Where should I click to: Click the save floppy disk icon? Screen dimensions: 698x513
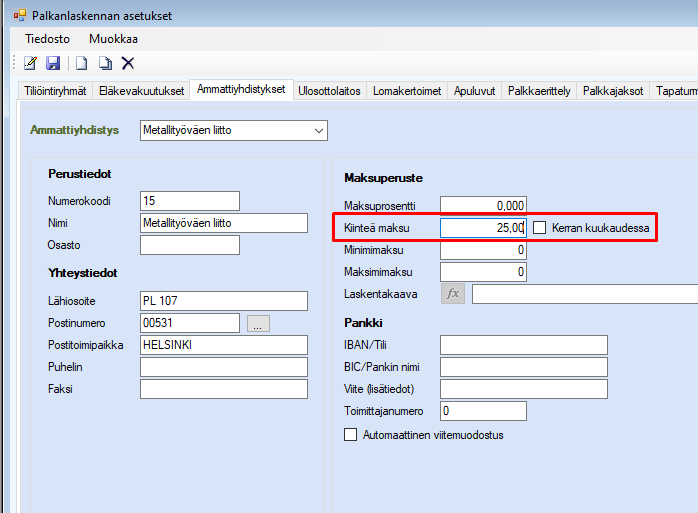53,63
